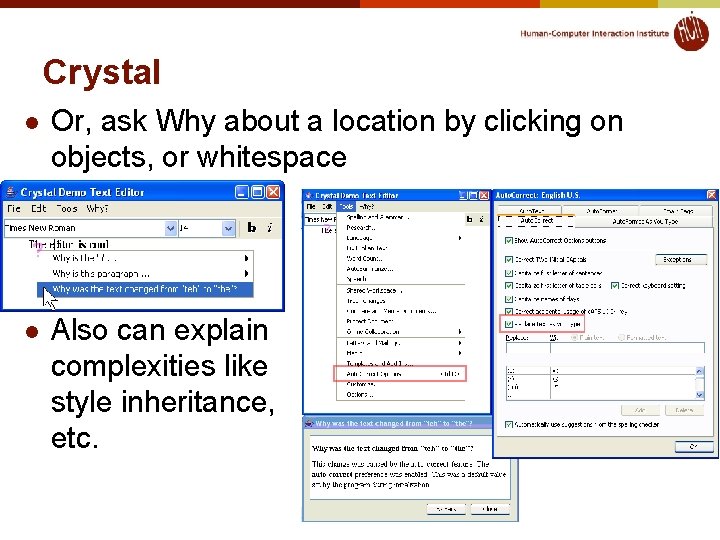Click the highlighted Tools menu in small editor
Viewport: 720px width, 540px height.
pyautogui.click(x=346, y=207)
